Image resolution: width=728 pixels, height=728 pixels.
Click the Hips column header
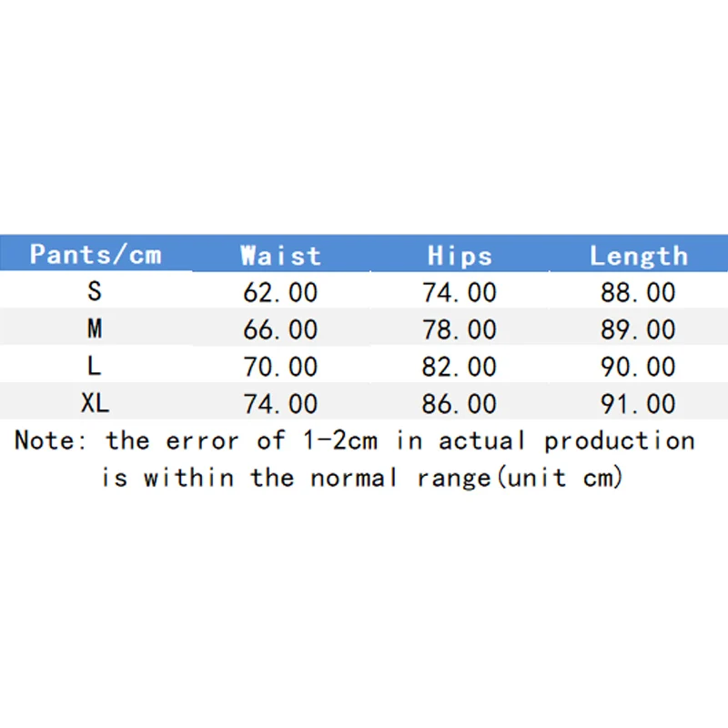460,256
